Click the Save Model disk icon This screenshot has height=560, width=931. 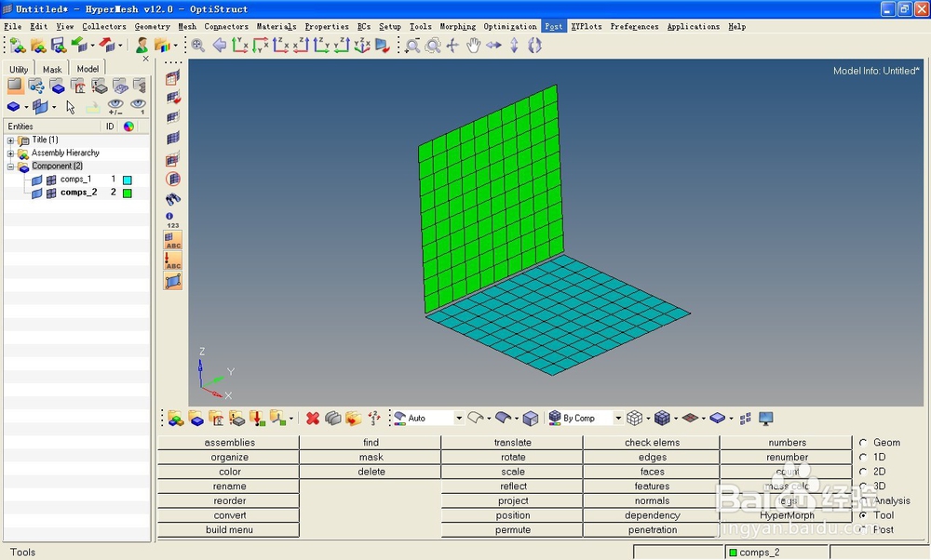[x=58, y=46]
